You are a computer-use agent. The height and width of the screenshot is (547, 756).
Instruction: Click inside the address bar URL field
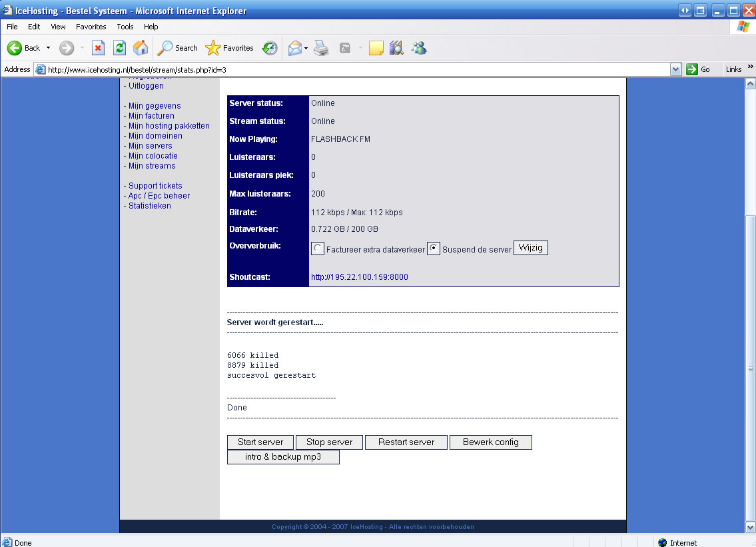click(353, 69)
